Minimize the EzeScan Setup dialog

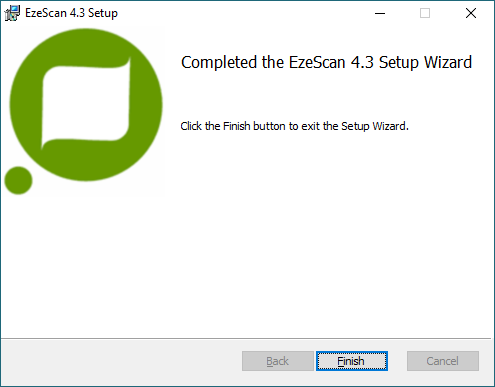380,13
